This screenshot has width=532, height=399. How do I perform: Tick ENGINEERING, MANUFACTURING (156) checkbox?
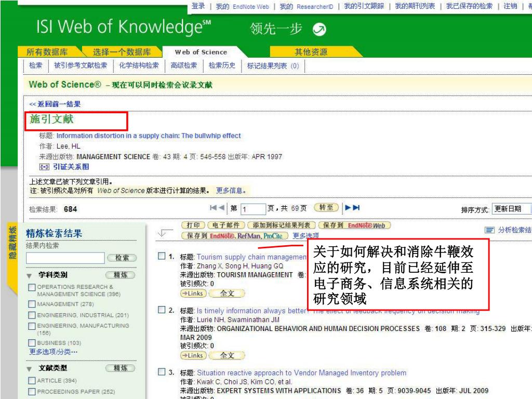pyautogui.click(x=32, y=326)
